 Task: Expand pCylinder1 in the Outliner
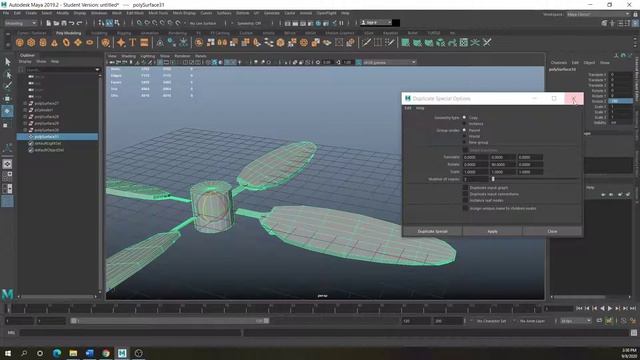25,110
